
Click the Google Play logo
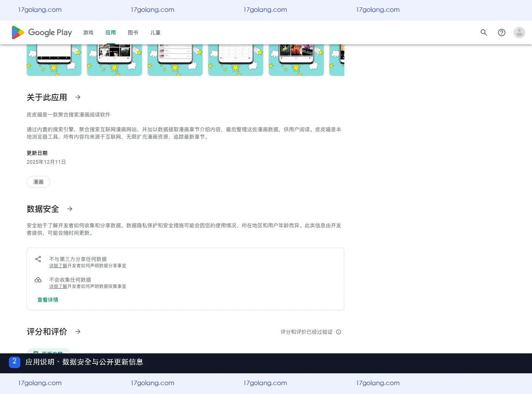tap(42, 33)
